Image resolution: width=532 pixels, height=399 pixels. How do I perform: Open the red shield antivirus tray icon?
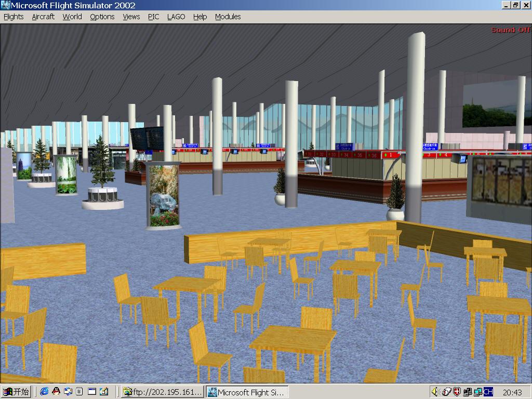point(457,392)
